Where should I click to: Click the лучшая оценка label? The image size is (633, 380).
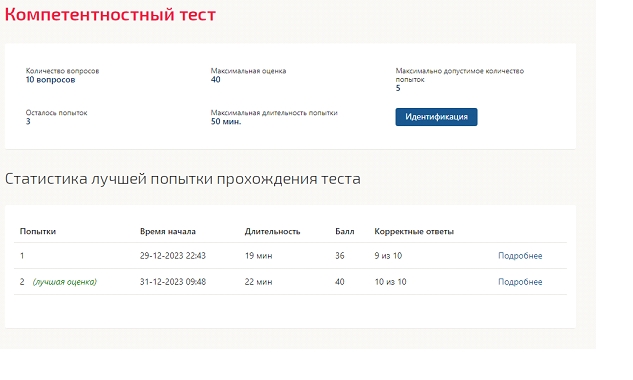(x=65, y=282)
